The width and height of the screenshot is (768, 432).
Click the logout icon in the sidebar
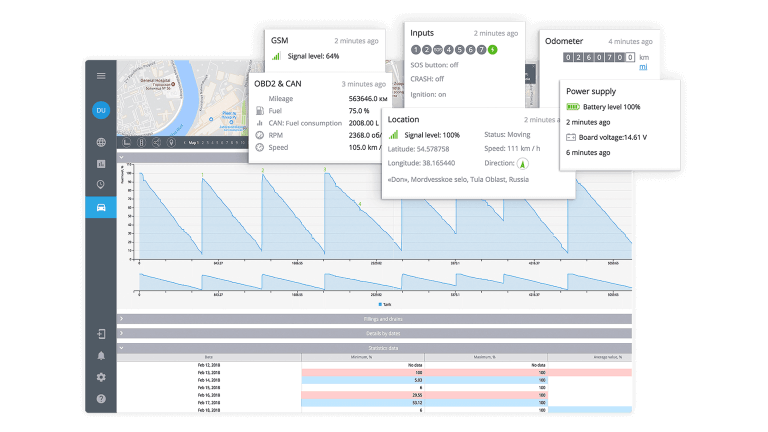coord(101,334)
